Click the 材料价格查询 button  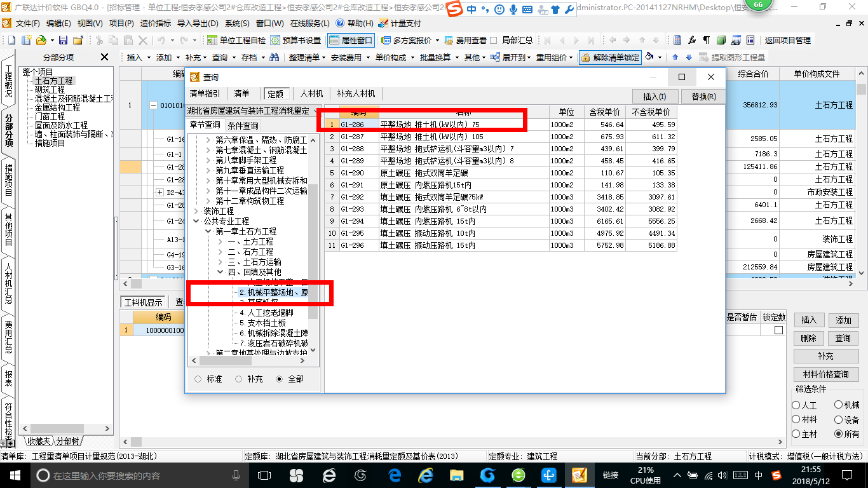point(825,374)
